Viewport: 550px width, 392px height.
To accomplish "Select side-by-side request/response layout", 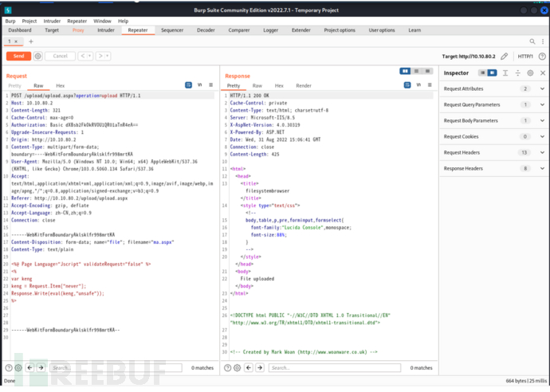I will [405, 71].
